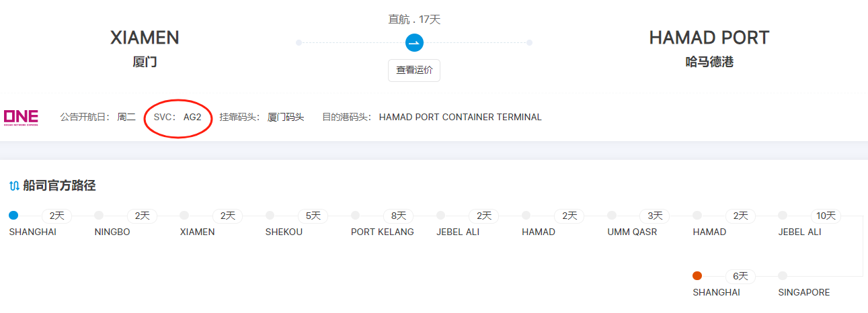Screen dimensions: 868x313
Task: Click the XIAMEN origin port heading
Action: tap(145, 38)
